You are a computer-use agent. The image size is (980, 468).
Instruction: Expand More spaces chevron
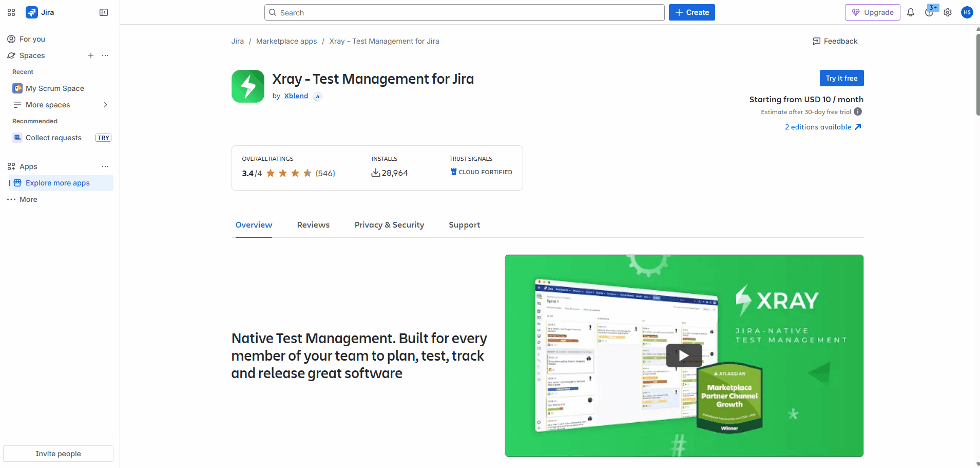pyautogui.click(x=105, y=105)
